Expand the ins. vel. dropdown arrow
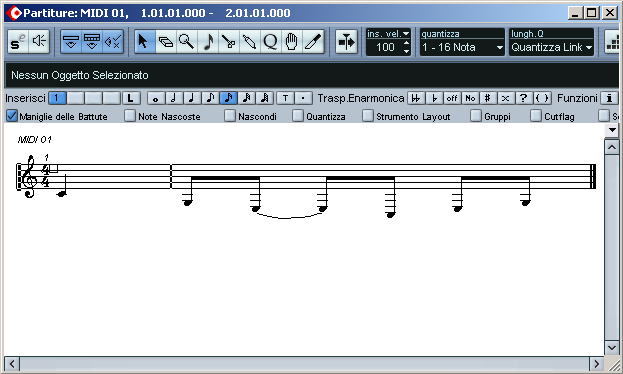Viewport: 623px width, 374px height. tap(406, 34)
